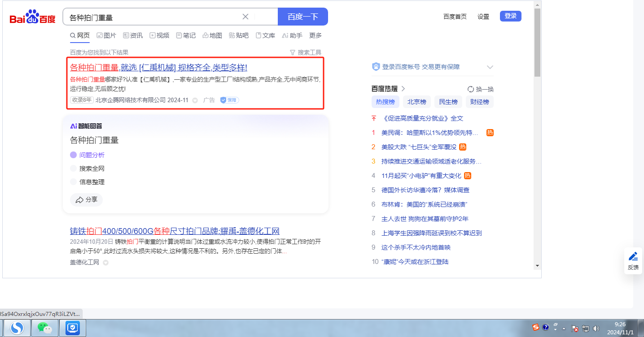Image resolution: width=644 pixels, height=337 pixels.
Task: Click the volume speaker icon in system tray
Action: click(x=596, y=328)
